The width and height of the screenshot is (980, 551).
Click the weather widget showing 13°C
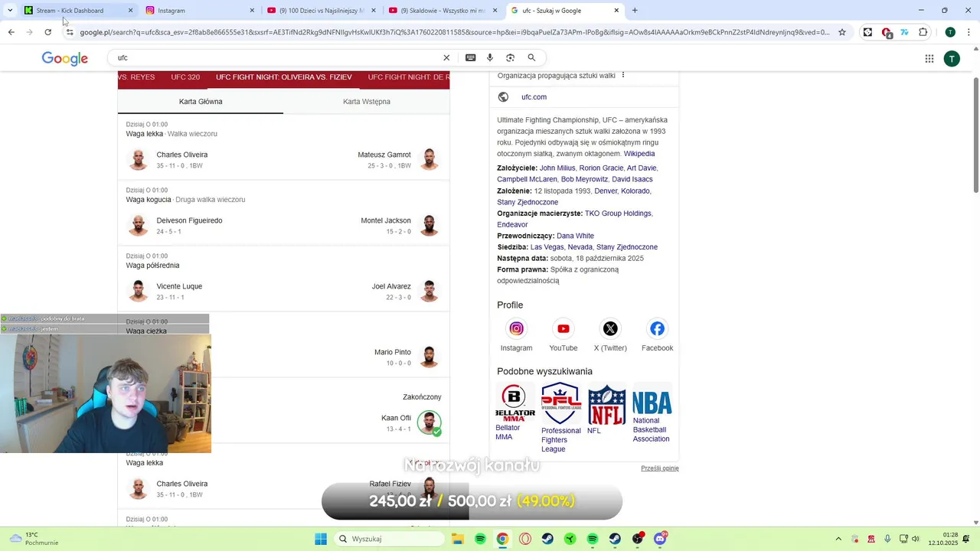pyautogui.click(x=34, y=539)
